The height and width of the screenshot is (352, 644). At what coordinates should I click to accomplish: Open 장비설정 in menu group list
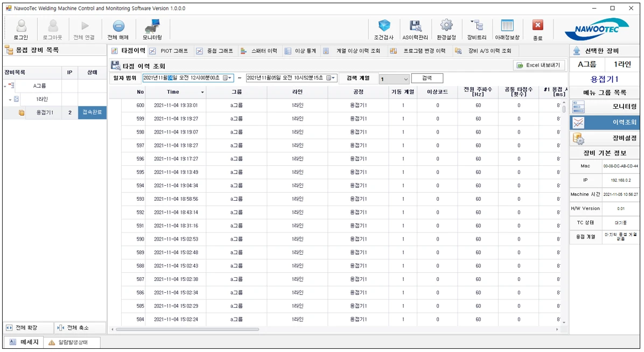coord(604,138)
